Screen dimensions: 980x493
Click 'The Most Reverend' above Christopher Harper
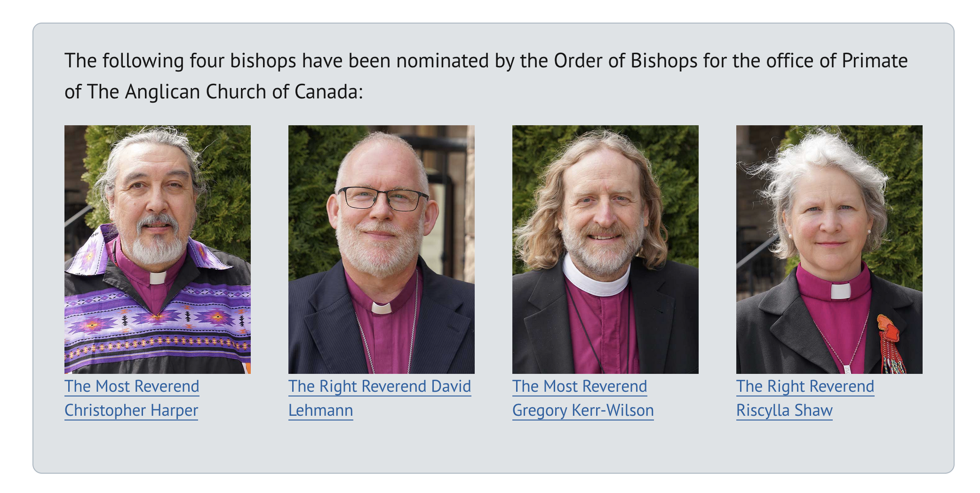pyautogui.click(x=132, y=386)
